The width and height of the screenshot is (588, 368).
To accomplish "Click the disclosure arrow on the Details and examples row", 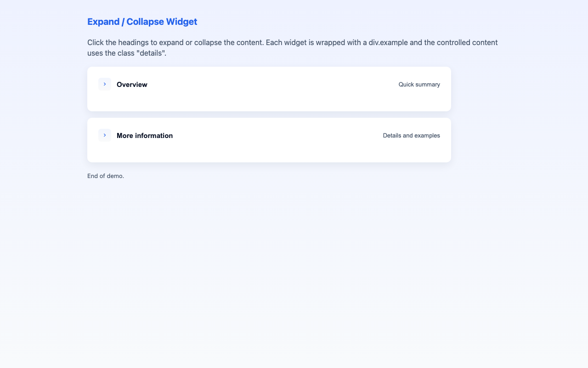I will [x=104, y=135].
